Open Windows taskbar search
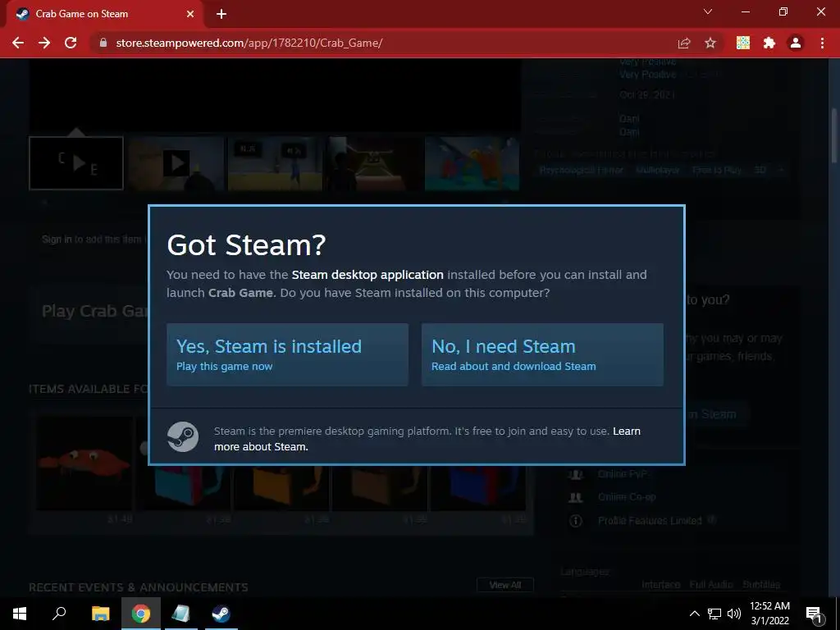The width and height of the screenshot is (840, 630). click(x=59, y=614)
